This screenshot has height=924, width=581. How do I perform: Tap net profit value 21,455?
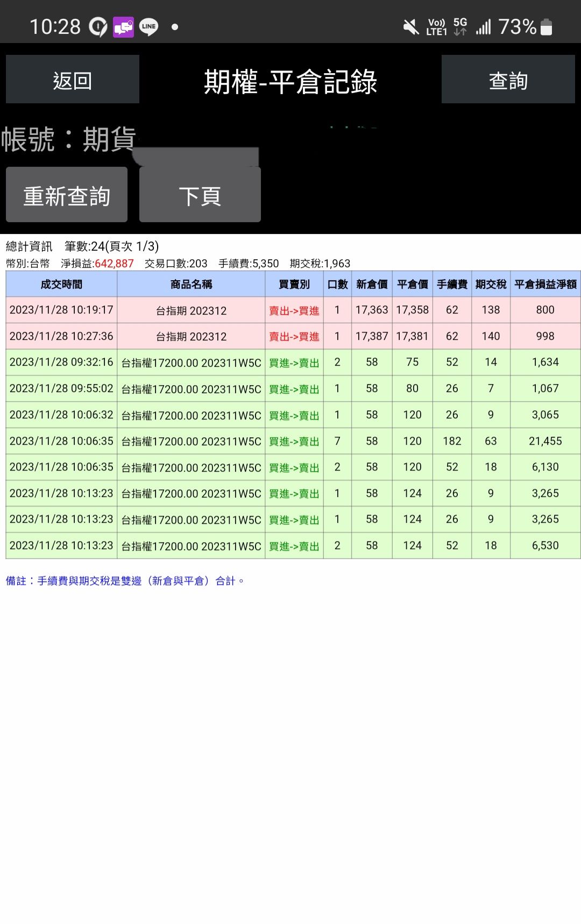tap(545, 441)
